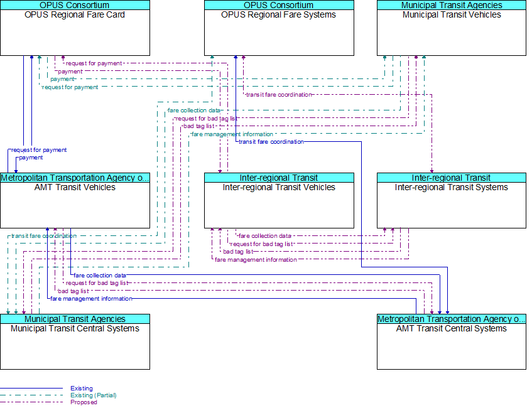The image size is (532, 413).
Task: Click the purple "request for payment" flow label
Action: [x=94, y=63]
